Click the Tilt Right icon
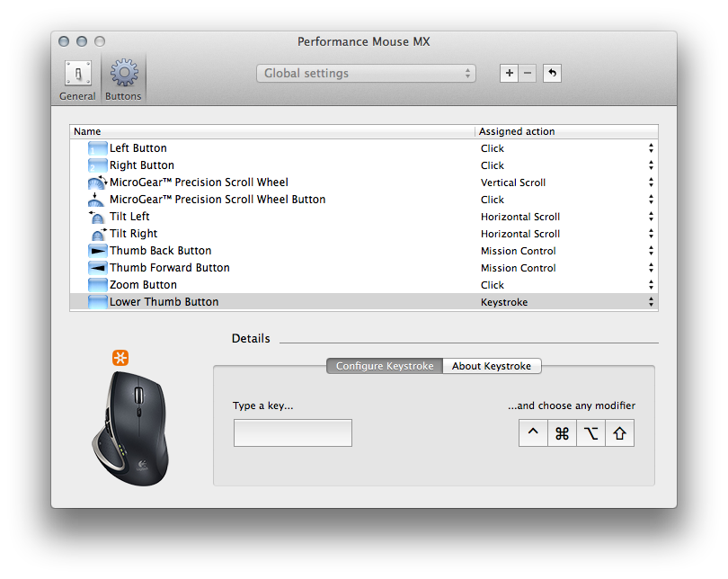Screen dimensions: 728x579 (x=99, y=234)
